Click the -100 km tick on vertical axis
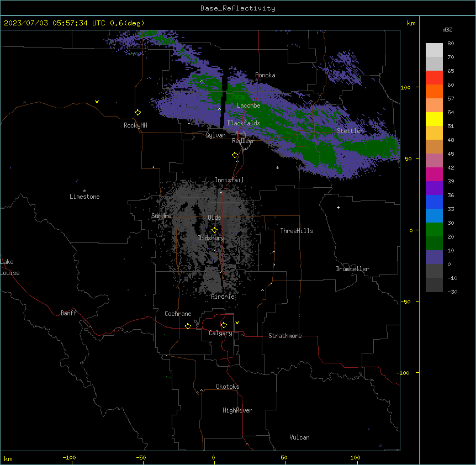This screenshot has width=476, height=465. pyautogui.click(x=404, y=373)
